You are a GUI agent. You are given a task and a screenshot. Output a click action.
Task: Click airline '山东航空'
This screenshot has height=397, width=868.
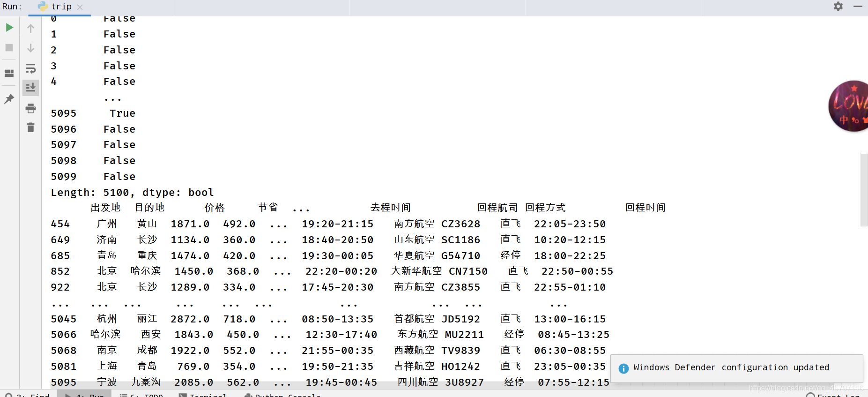point(414,240)
